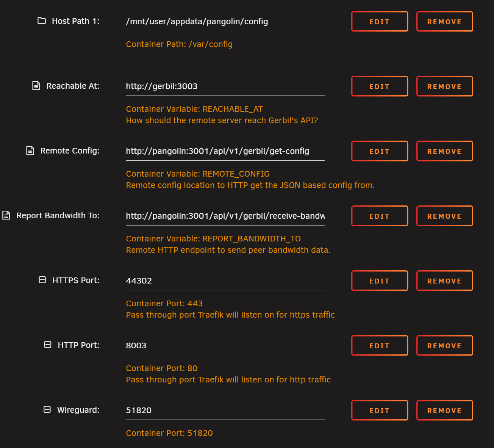Focus the Wireguard port field showing 51820

pos(225,410)
